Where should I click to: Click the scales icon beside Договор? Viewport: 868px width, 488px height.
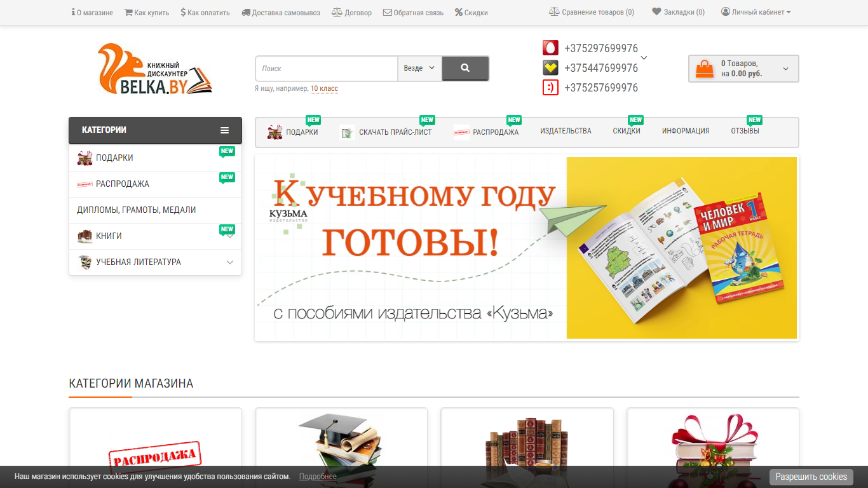click(x=337, y=12)
